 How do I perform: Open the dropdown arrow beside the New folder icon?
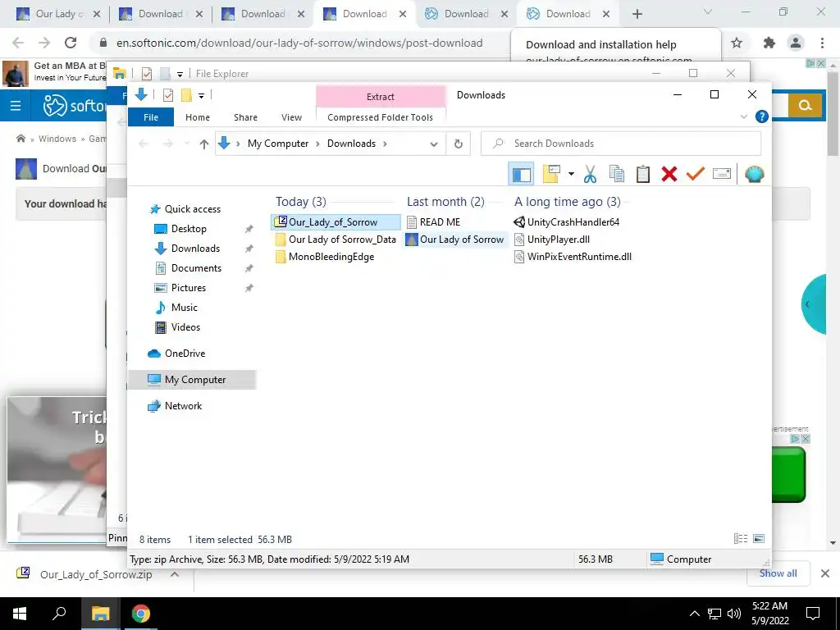pos(571,174)
